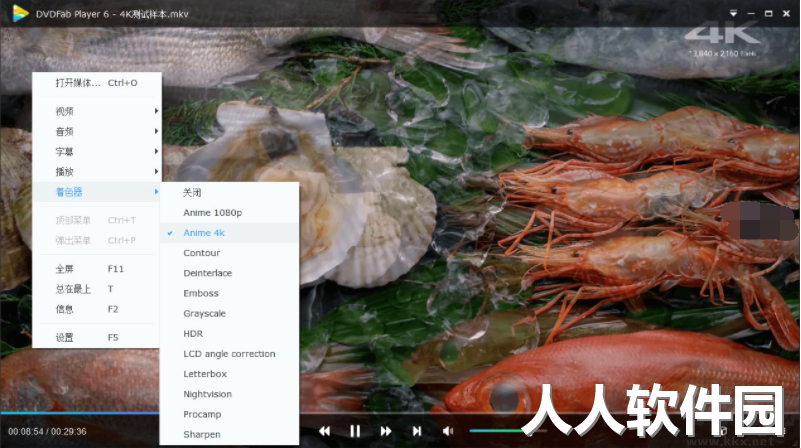801x448 pixels.
Task: Apply the Grayscale shader
Action: [x=229, y=314]
